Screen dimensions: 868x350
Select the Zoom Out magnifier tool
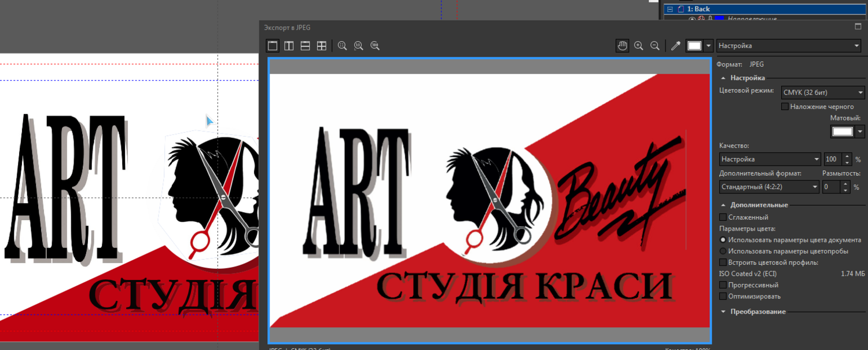[x=655, y=45]
